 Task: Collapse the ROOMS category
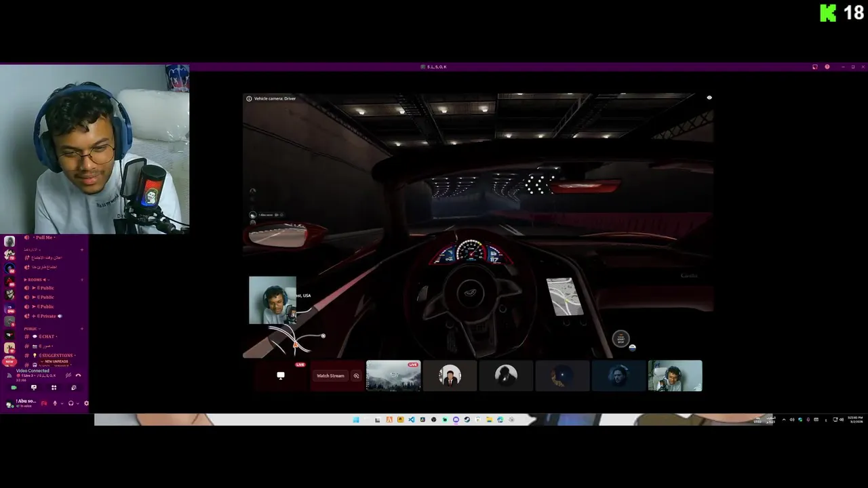(x=35, y=280)
